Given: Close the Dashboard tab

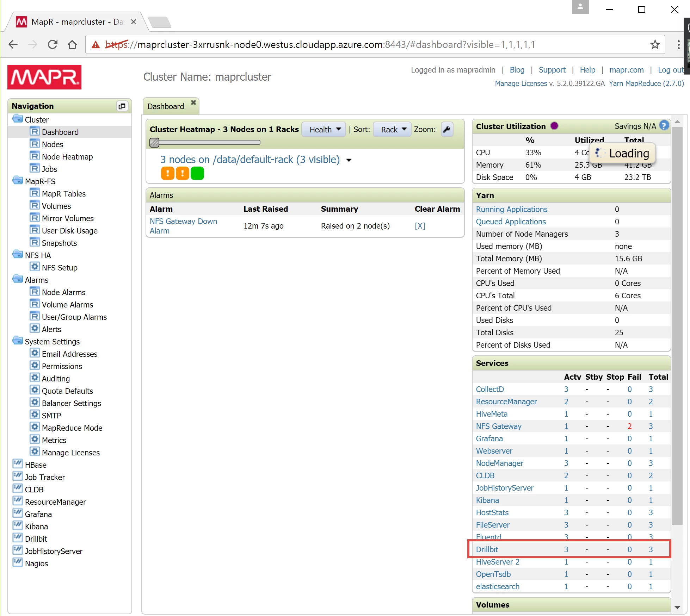Looking at the screenshot, I should point(193,102).
